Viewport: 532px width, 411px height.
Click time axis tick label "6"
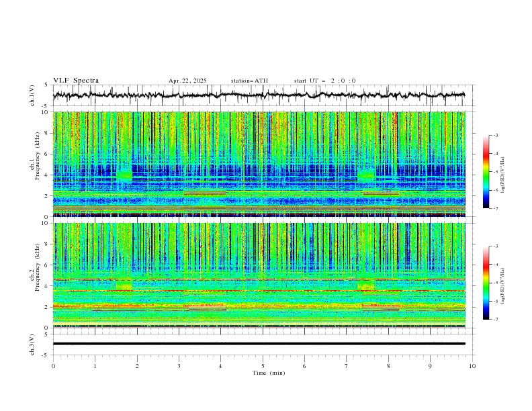[304, 366]
